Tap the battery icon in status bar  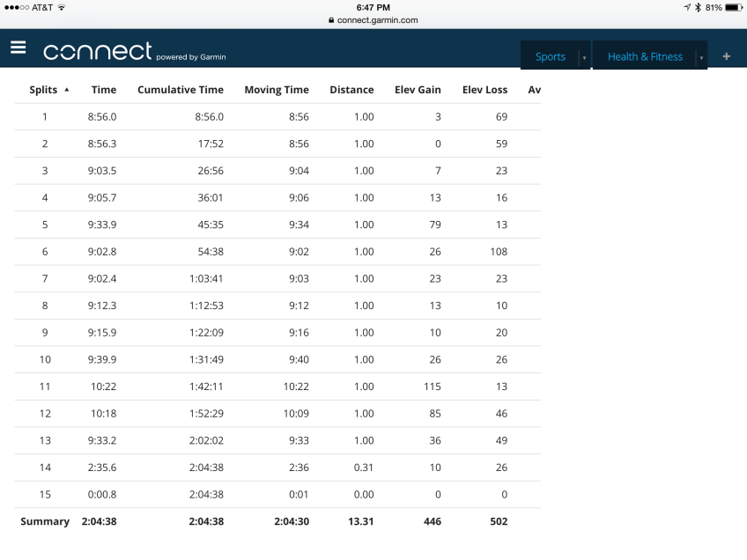tap(732, 7)
